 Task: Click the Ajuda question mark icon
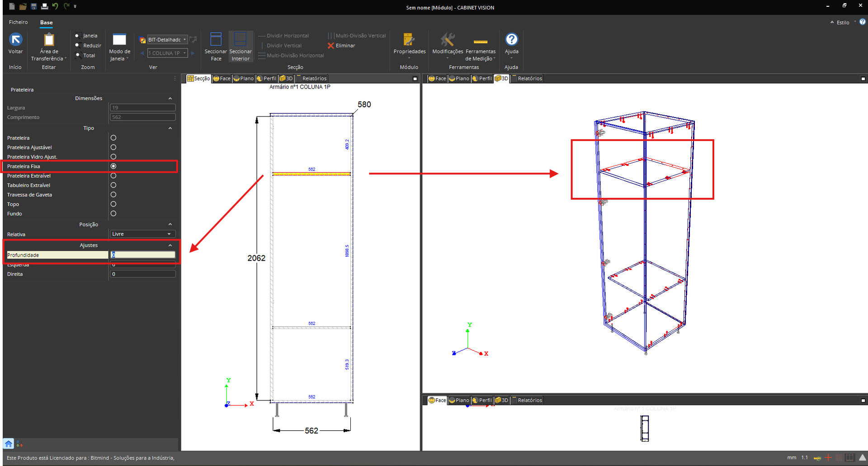pyautogui.click(x=511, y=39)
